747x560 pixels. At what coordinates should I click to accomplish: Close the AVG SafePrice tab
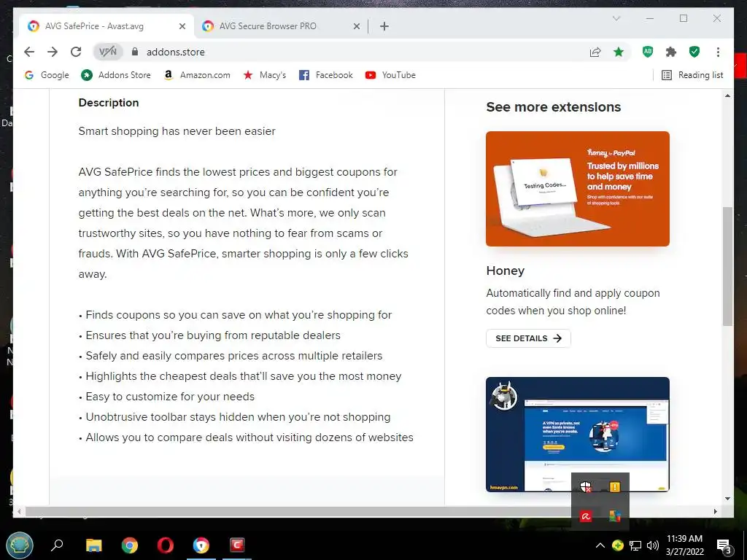coord(182,26)
